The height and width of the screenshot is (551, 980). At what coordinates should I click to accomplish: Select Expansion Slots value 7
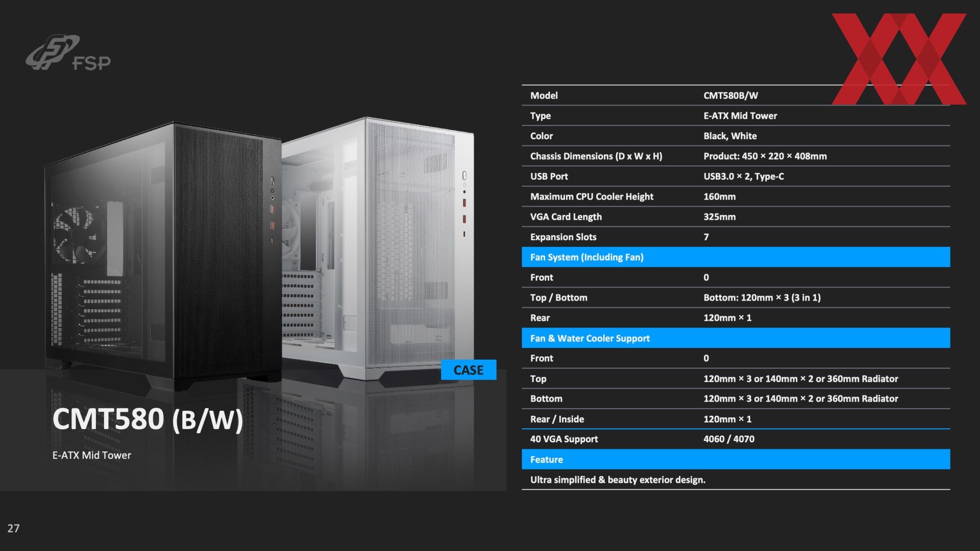point(706,237)
